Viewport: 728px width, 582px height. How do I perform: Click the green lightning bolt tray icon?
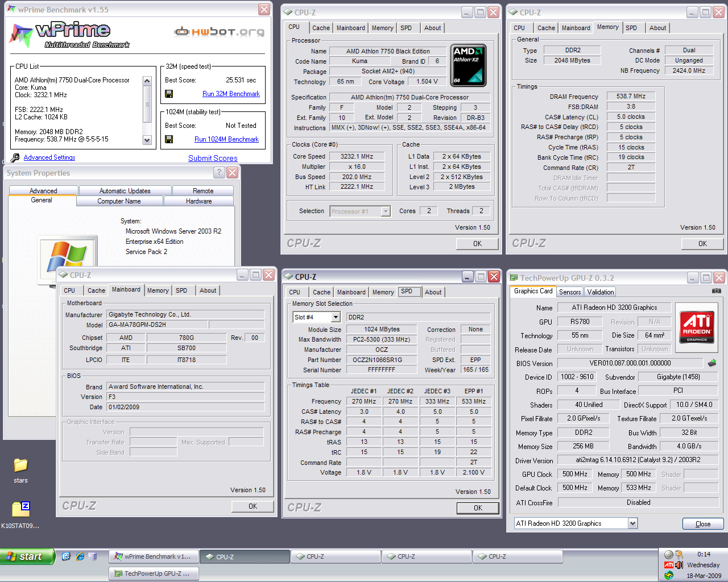[x=669, y=575]
